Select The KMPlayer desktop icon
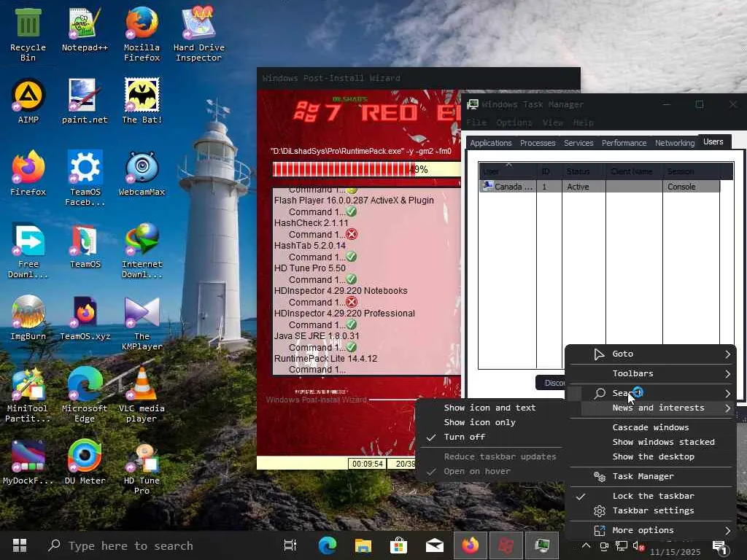747x560 pixels. coord(142,323)
